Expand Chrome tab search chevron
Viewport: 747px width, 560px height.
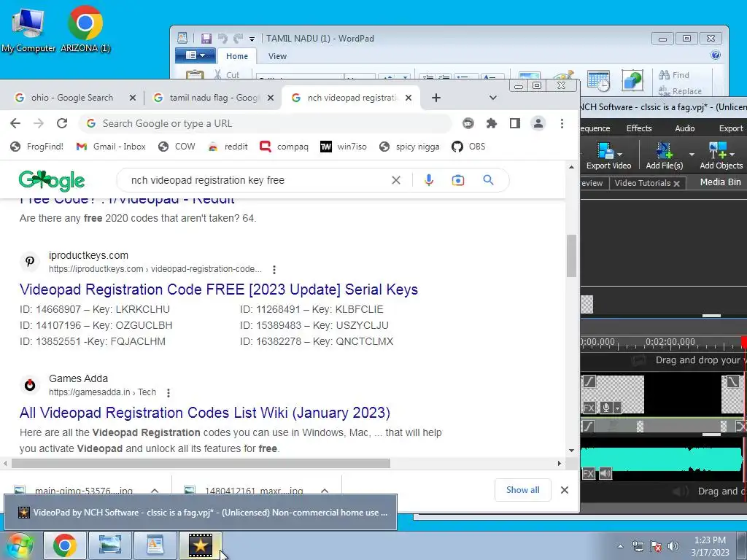pyautogui.click(x=493, y=98)
